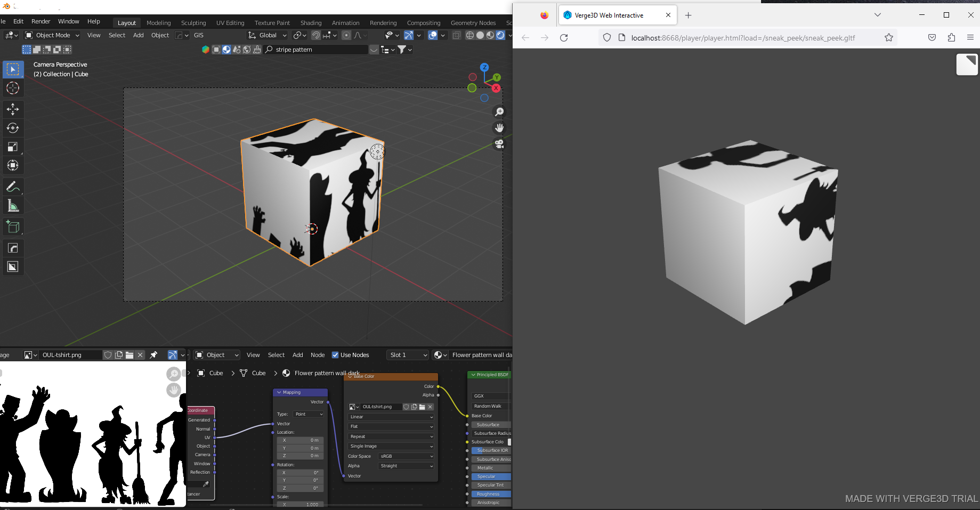
Task: Click the shield site information icon
Action: [x=607, y=38]
